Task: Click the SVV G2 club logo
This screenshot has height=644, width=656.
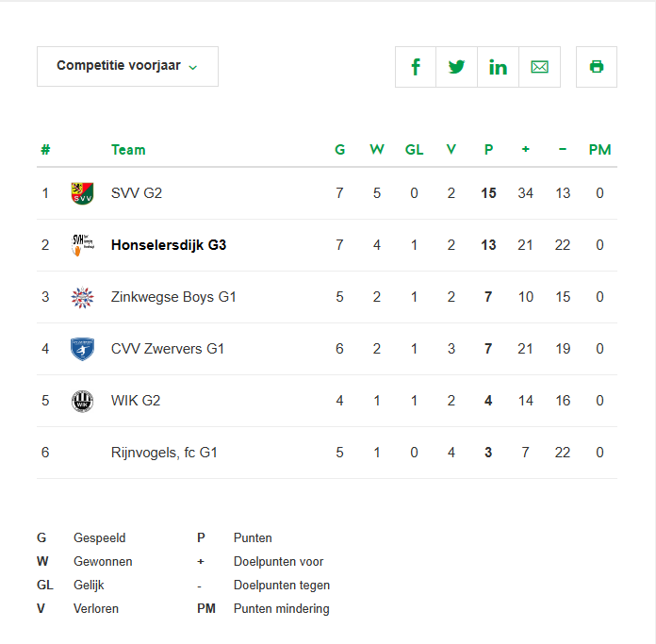Action: [x=82, y=193]
